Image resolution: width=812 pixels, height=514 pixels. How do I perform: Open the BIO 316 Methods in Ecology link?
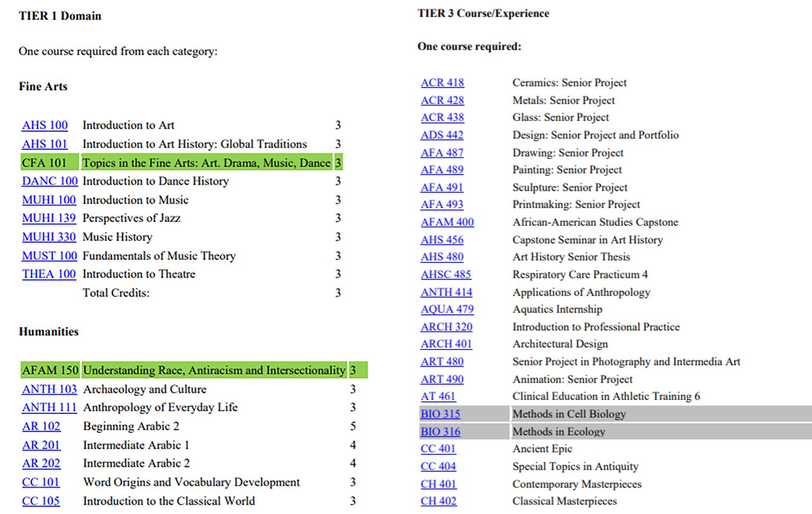point(440,432)
